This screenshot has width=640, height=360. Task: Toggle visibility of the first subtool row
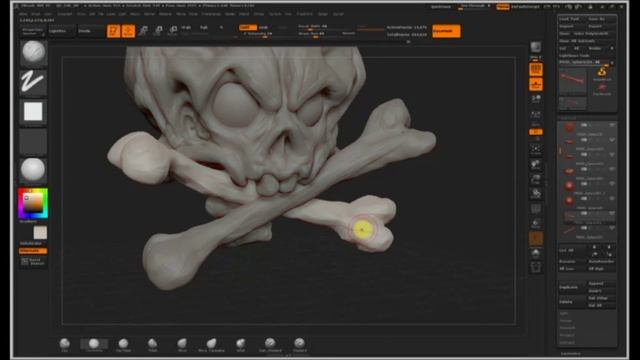click(611, 125)
